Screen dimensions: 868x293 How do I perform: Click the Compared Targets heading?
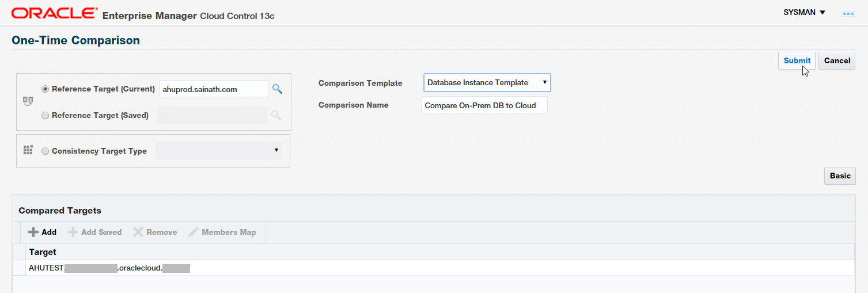[60, 211]
